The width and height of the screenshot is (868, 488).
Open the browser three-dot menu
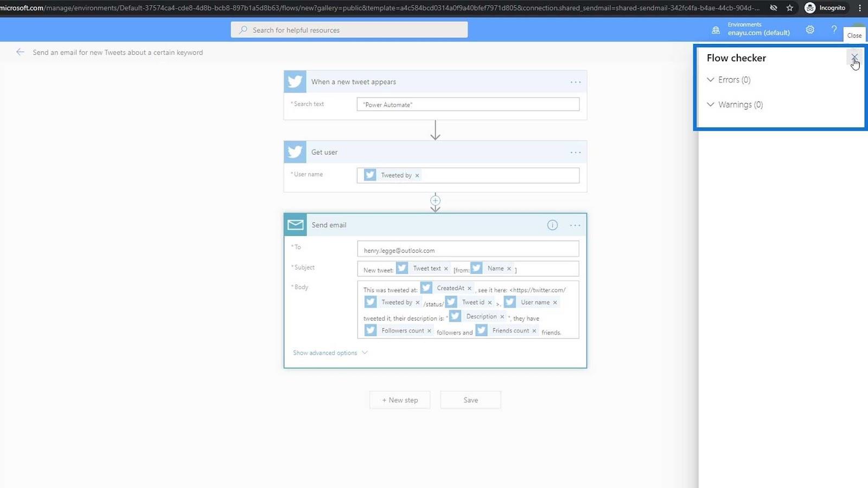click(860, 8)
